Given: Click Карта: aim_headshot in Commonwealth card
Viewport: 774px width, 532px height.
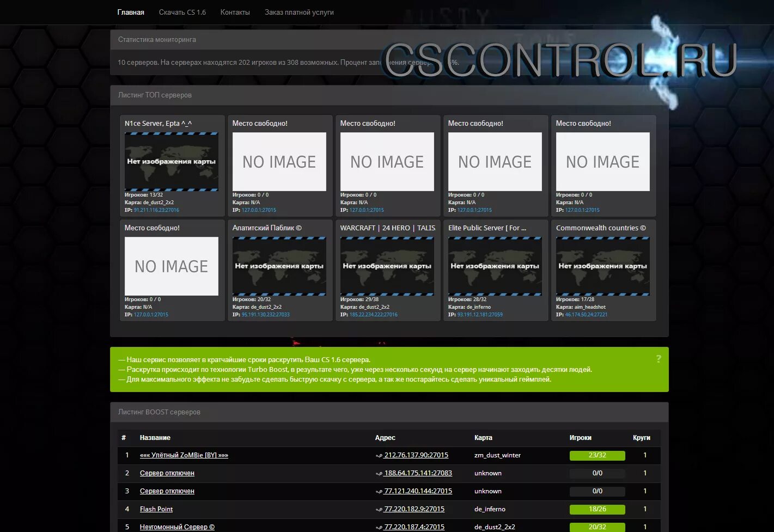Looking at the screenshot, I should (581, 307).
